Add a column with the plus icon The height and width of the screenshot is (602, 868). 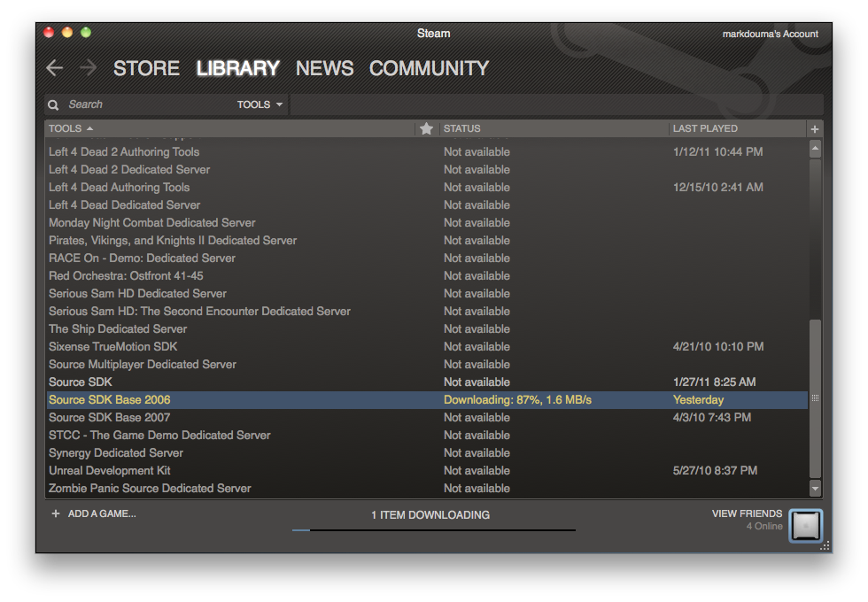tap(814, 129)
